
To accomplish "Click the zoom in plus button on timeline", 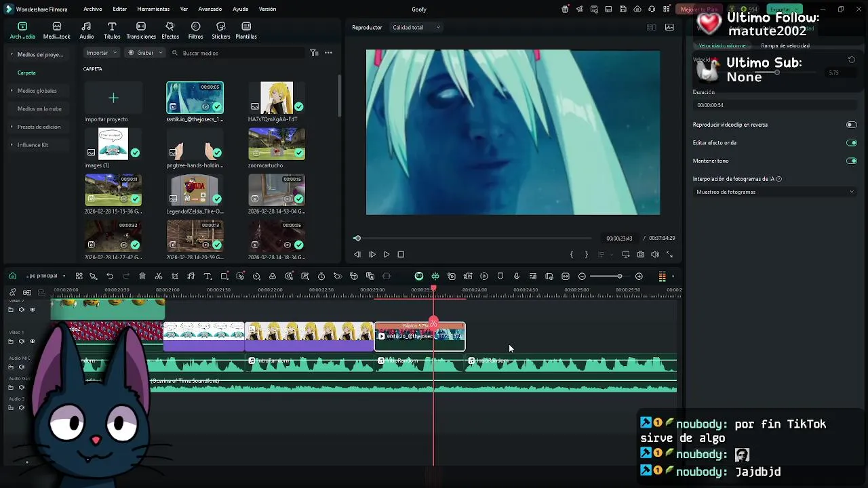I will pyautogui.click(x=639, y=277).
